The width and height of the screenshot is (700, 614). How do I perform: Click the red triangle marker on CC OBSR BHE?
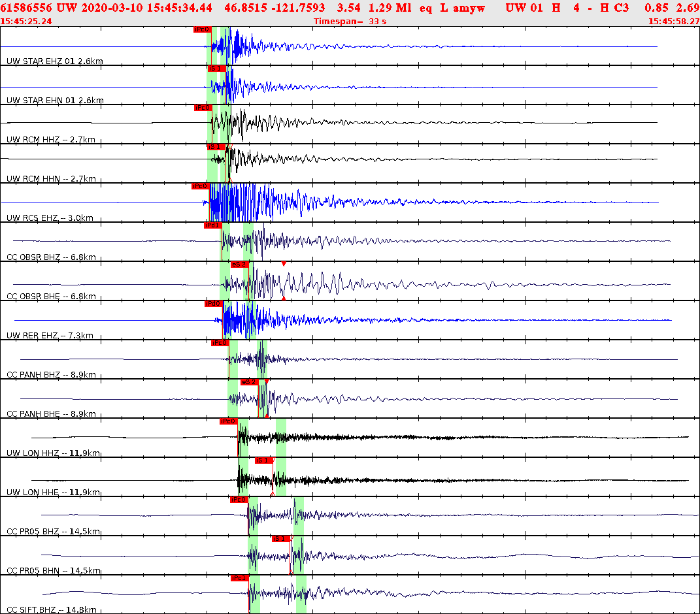pos(284,264)
